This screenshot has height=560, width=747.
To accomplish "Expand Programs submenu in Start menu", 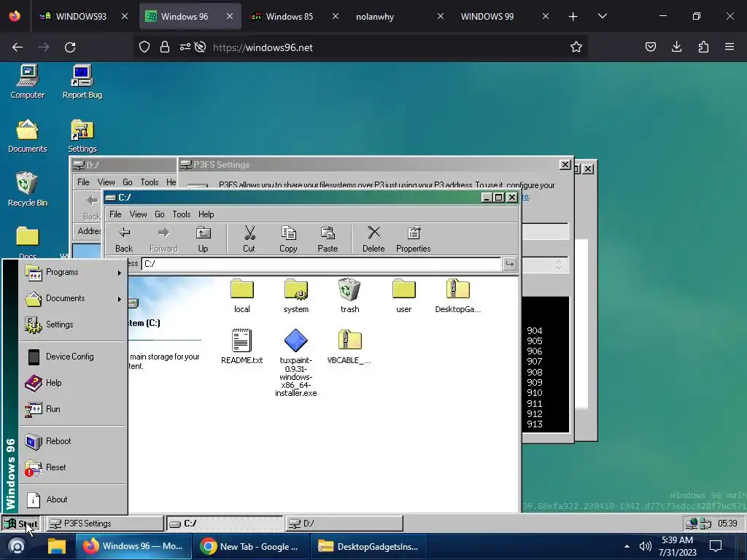I will pyautogui.click(x=73, y=273).
